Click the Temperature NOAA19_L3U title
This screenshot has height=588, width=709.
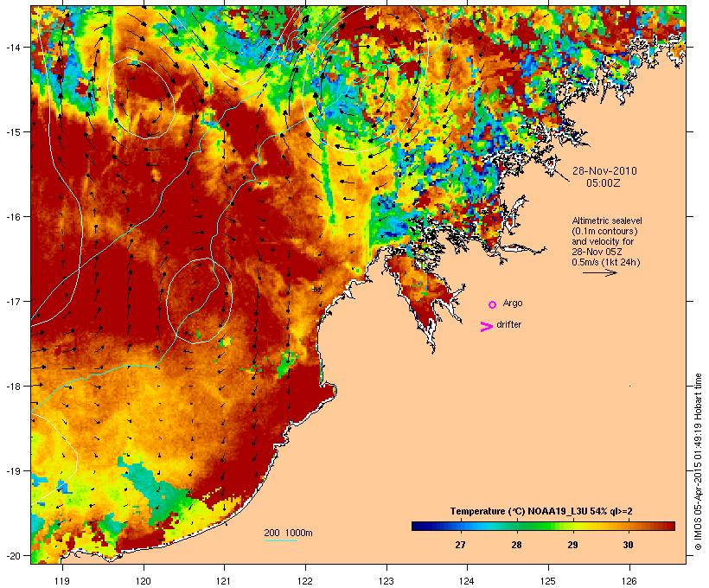coord(541,511)
